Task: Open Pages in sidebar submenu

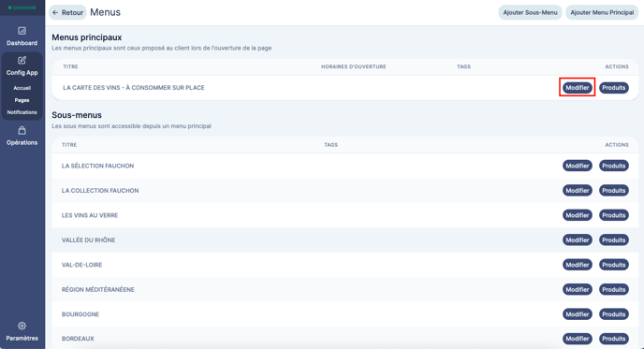Action: [22, 100]
